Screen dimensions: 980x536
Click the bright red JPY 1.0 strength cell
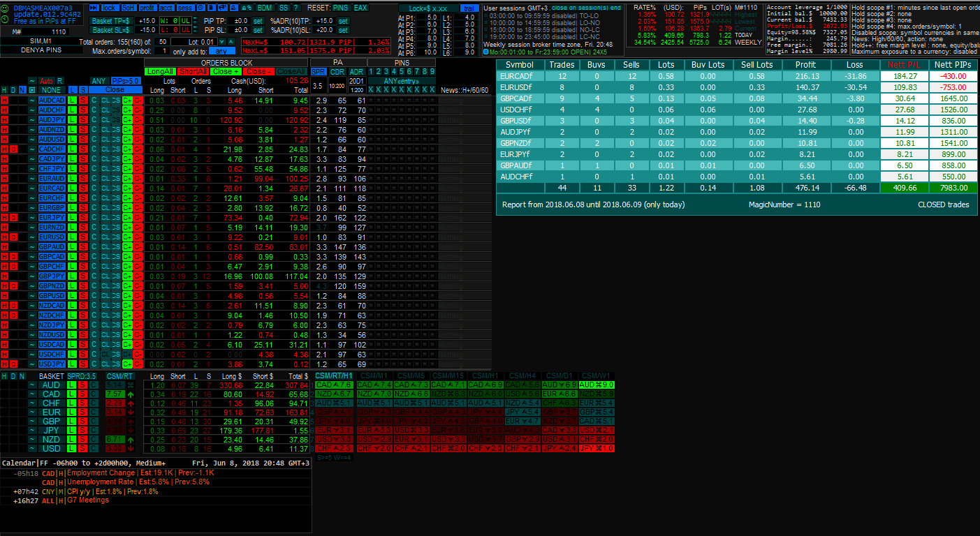[596, 449]
